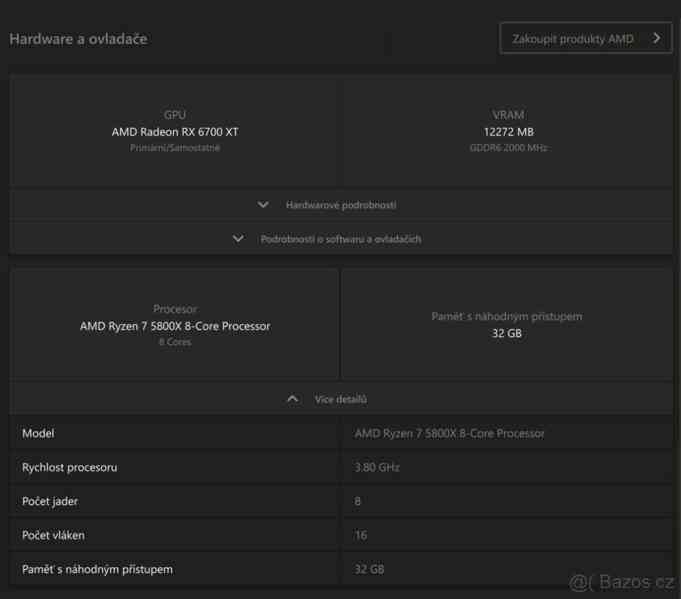This screenshot has height=599, width=681.
Task: Expand Podrobnosti o softwaru a ovladačích
Action: click(x=340, y=238)
